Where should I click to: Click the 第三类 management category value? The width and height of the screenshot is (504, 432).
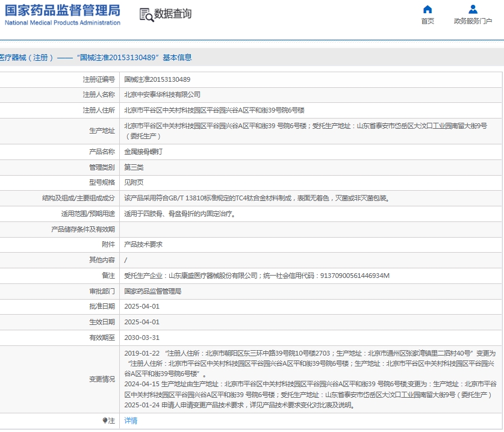(134, 167)
